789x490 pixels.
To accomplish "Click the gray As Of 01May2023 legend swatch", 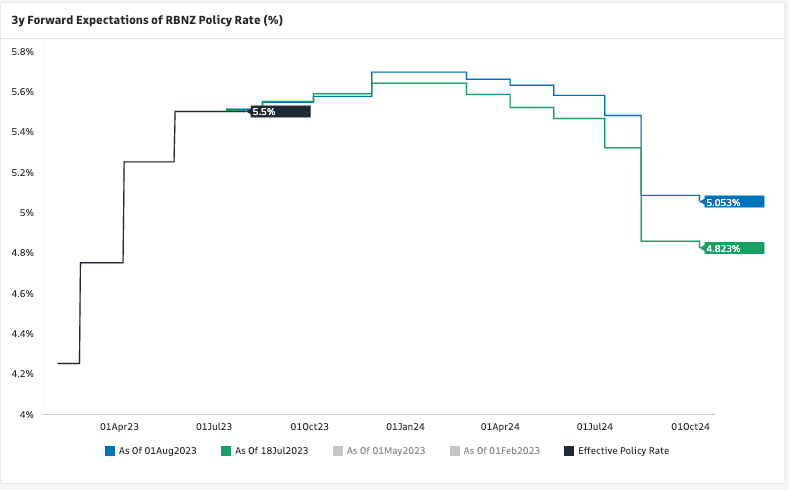I will click(338, 451).
